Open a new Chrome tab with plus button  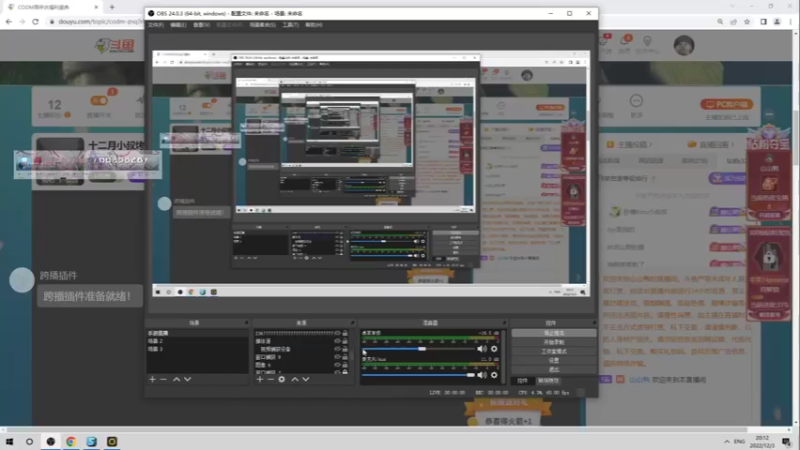pos(112,7)
